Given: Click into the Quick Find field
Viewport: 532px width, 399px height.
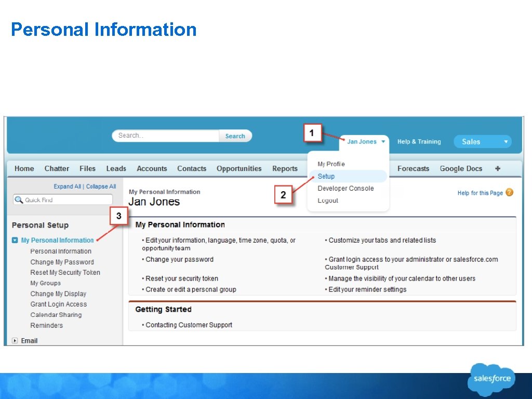Looking at the screenshot, I should click(x=63, y=200).
